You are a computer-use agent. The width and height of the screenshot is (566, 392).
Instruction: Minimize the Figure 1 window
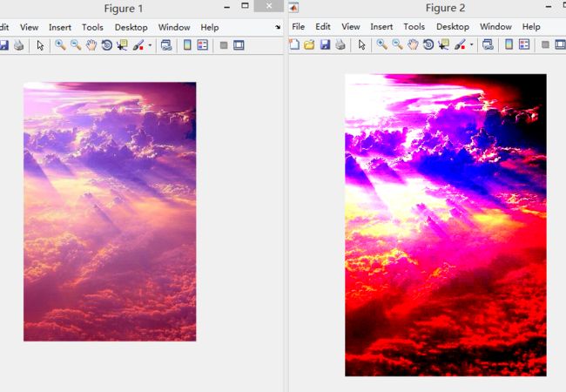[226, 7]
